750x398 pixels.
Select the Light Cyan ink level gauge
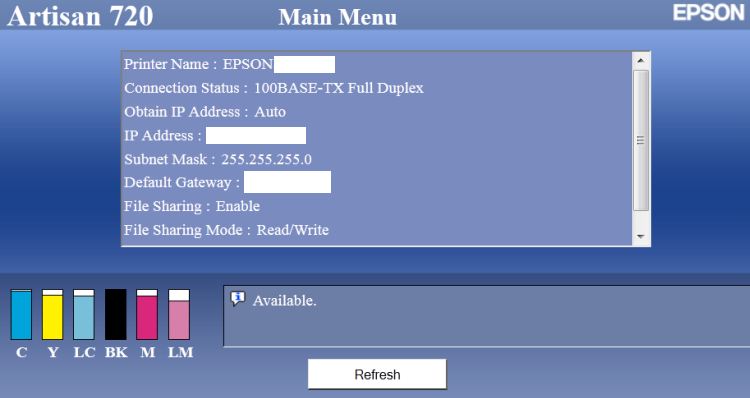(84, 314)
